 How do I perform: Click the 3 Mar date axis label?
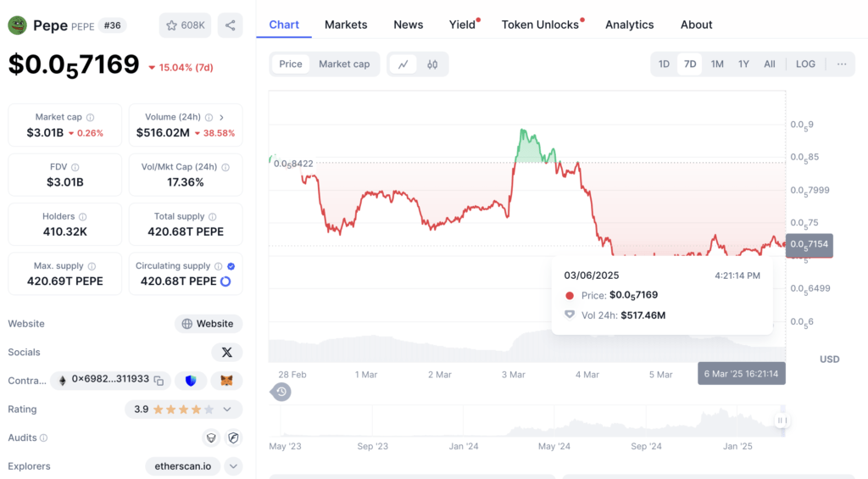tap(513, 375)
